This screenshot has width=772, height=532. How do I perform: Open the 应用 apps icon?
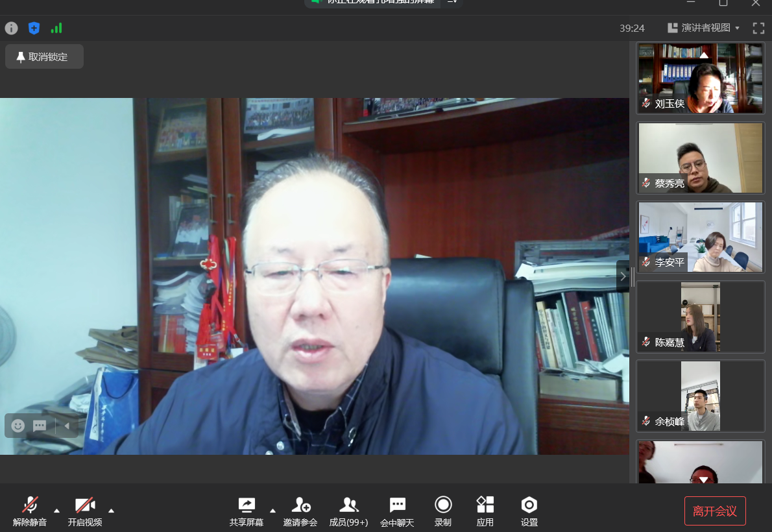point(485,511)
